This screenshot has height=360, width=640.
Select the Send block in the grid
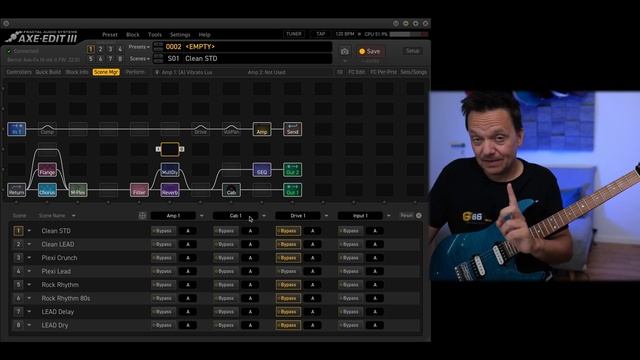coord(293,129)
